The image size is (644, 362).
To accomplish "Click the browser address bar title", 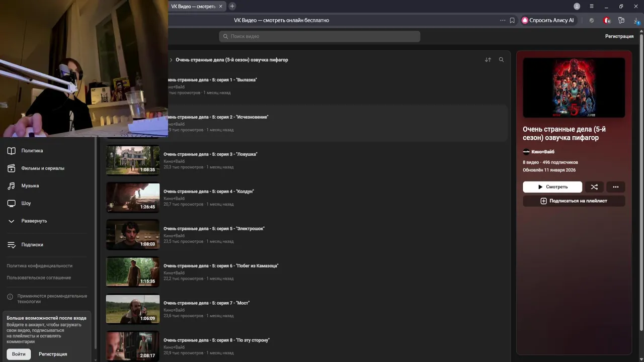I will pyautogui.click(x=281, y=21).
